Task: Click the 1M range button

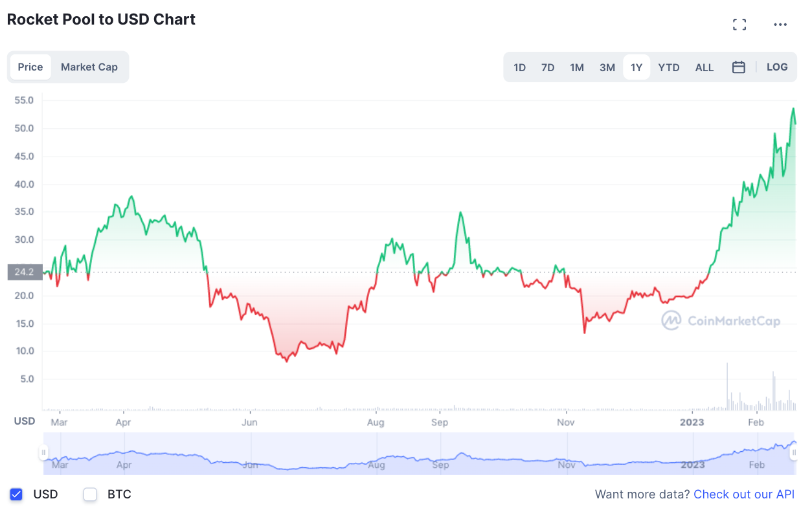Action: (x=577, y=67)
